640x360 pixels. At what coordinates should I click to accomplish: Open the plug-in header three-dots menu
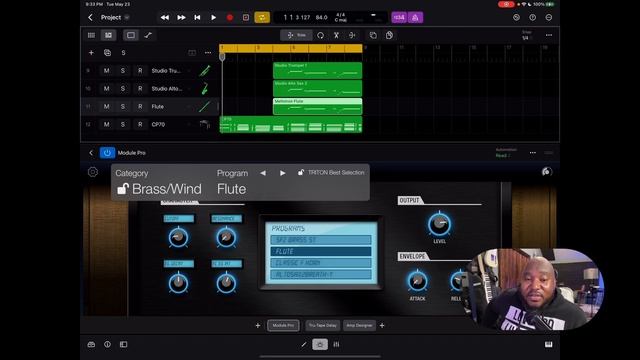(x=533, y=153)
